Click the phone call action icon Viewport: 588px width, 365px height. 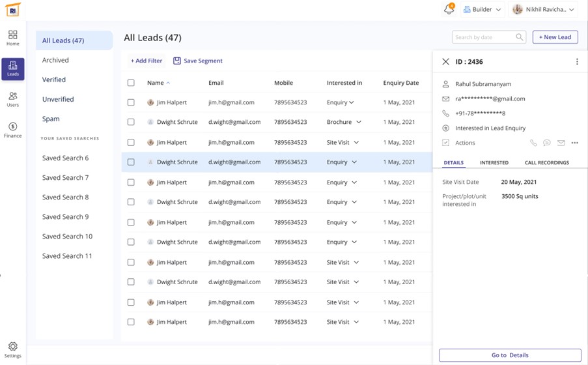tap(533, 143)
